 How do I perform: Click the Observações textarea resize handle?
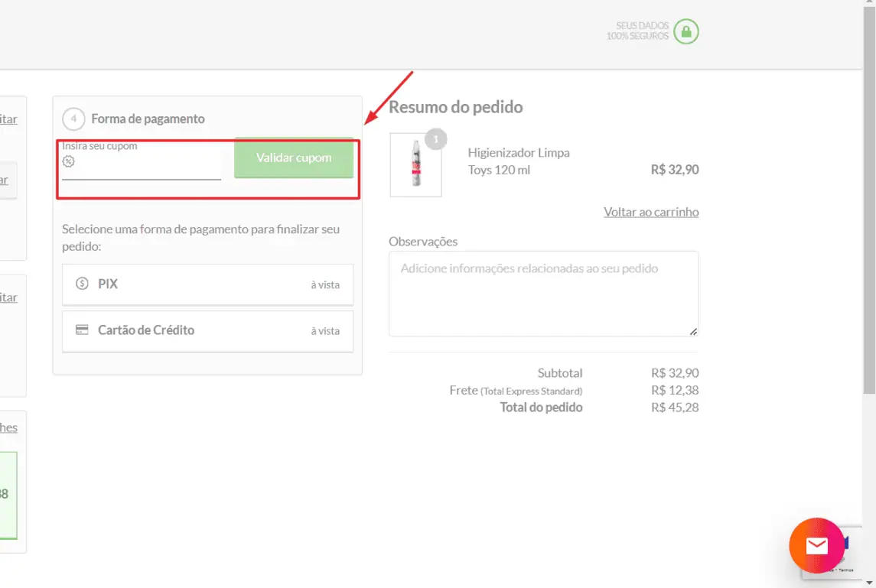pos(693,332)
